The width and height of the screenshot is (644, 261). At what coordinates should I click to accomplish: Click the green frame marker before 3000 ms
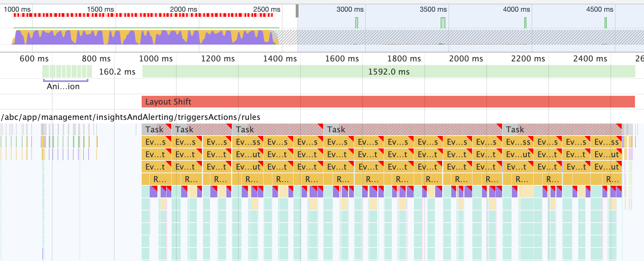(x=357, y=23)
